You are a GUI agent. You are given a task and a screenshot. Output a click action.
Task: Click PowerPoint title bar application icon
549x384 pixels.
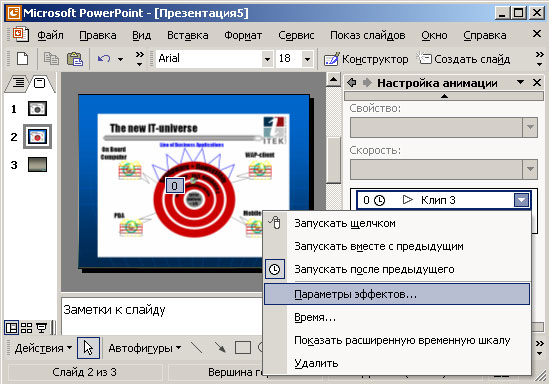pyautogui.click(x=13, y=13)
